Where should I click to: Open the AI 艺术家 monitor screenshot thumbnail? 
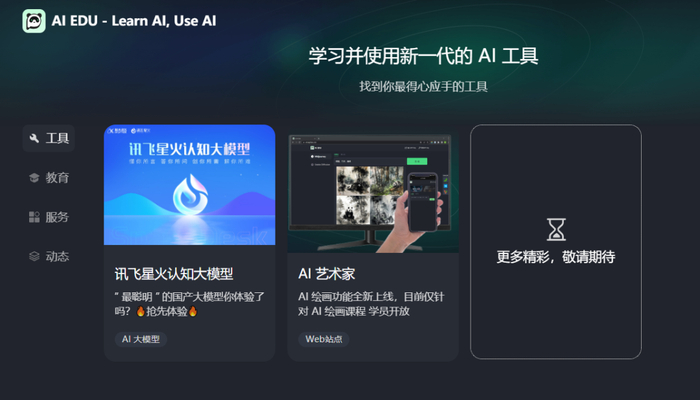tap(373, 192)
